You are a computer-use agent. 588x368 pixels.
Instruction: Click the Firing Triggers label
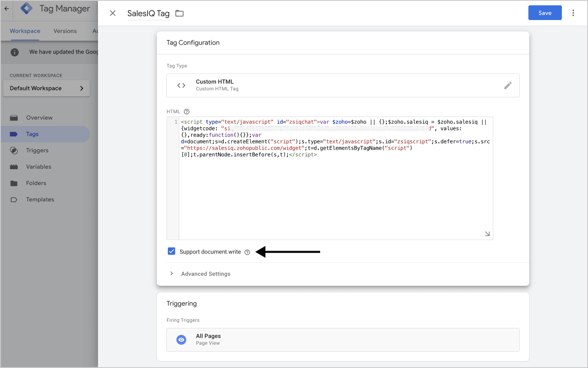point(183,320)
